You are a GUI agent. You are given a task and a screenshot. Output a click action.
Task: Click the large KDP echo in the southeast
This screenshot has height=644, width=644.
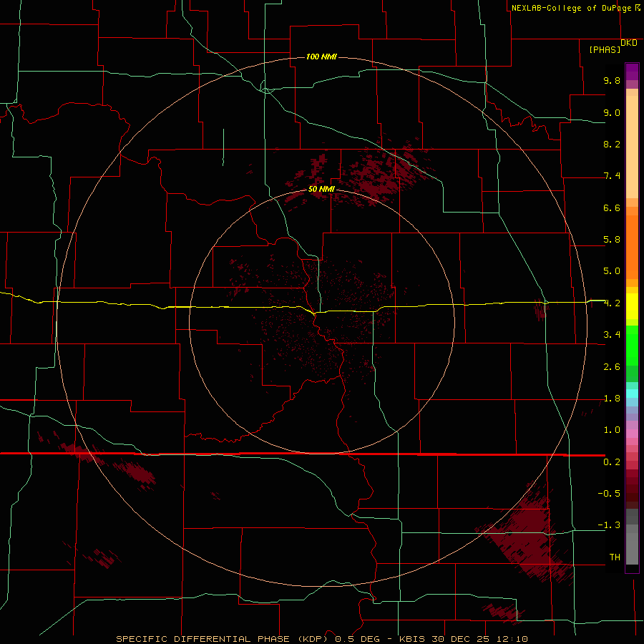tap(527, 535)
